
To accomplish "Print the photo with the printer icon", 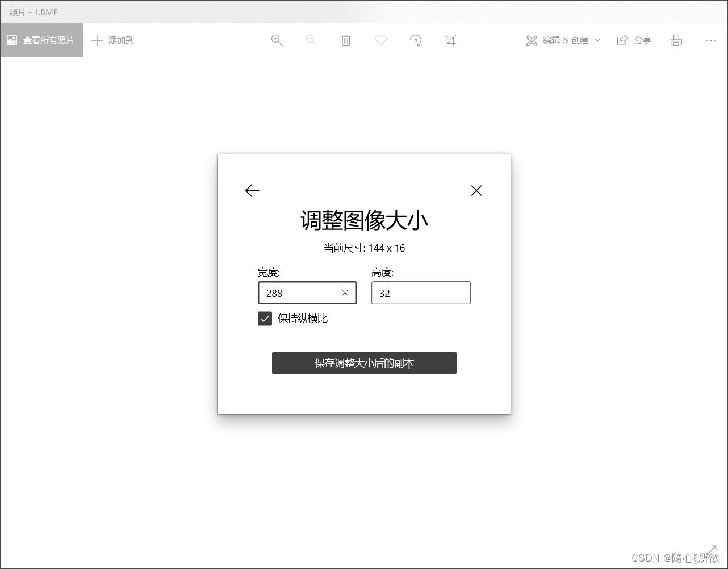I will [x=676, y=40].
